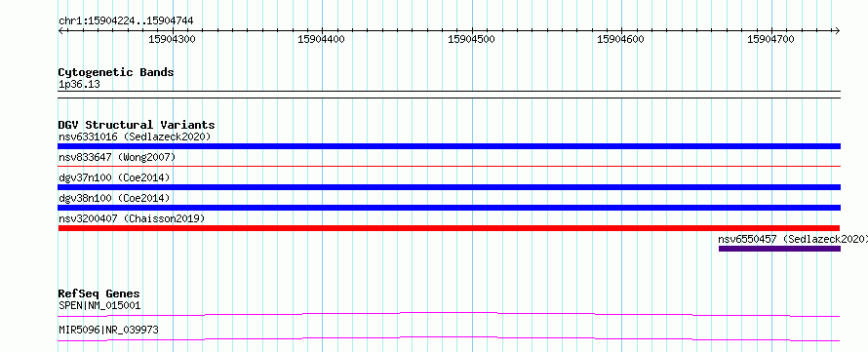
Task: Click the right arrowhead of the ruler
Action: point(837,30)
